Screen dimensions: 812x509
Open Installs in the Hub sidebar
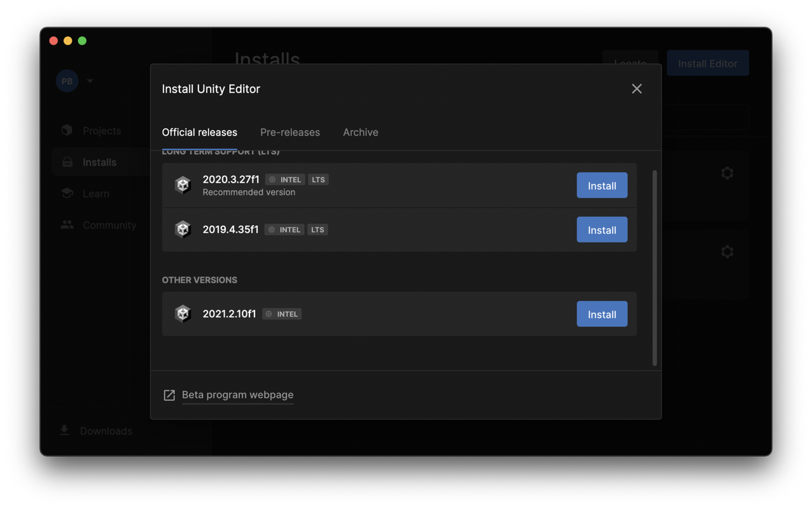tap(101, 162)
